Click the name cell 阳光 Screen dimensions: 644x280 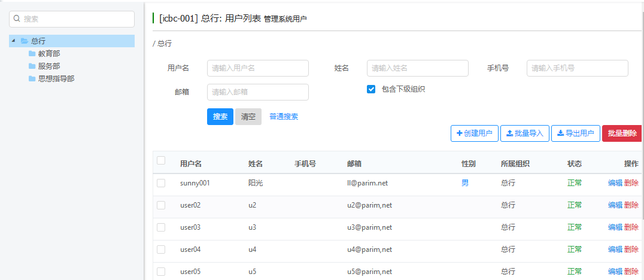[256, 183]
